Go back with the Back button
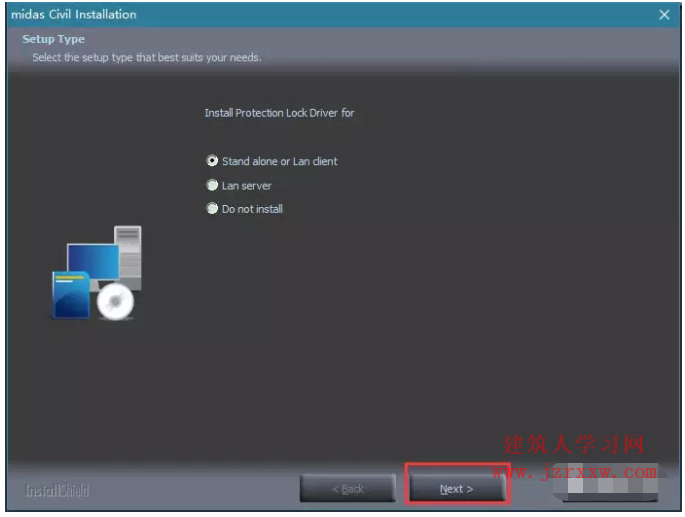 [x=348, y=489]
